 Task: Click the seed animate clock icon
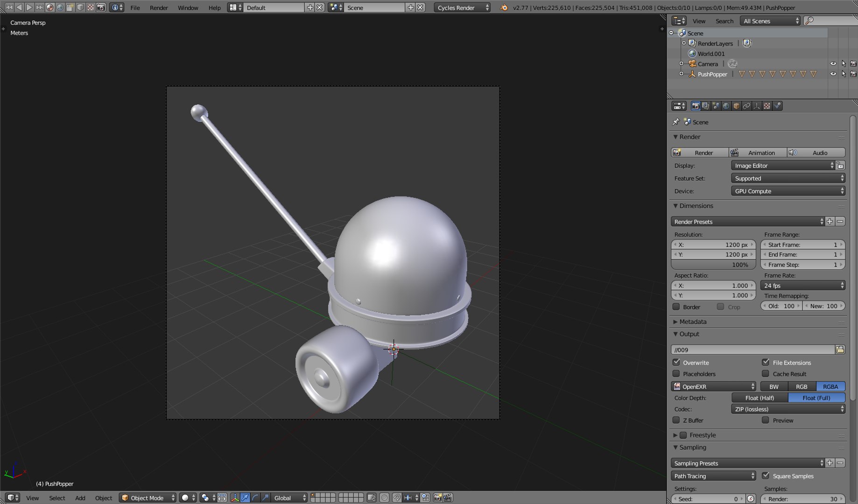pos(751,499)
